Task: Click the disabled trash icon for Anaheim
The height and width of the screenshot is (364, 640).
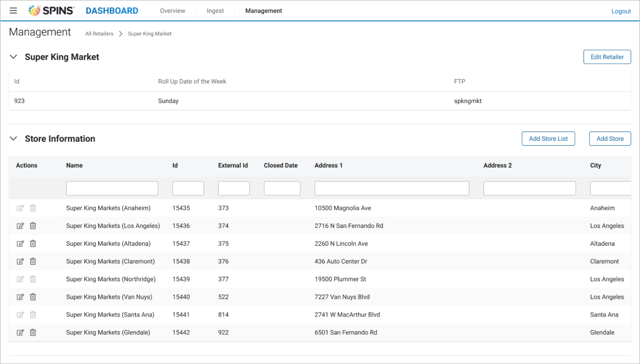Action: click(33, 208)
